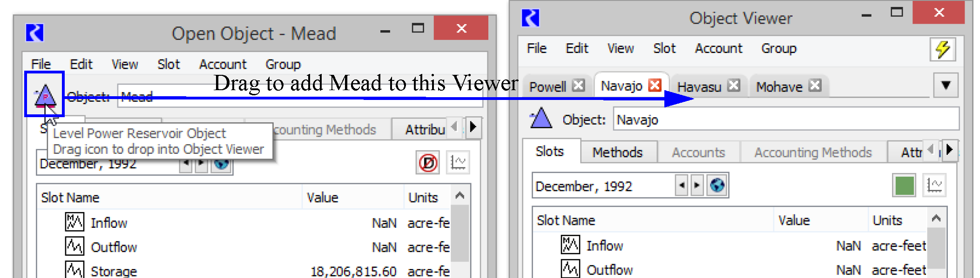Click the Inflow slot icon in Object Viewer
This screenshot has height=278, width=980.
[570, 245]
